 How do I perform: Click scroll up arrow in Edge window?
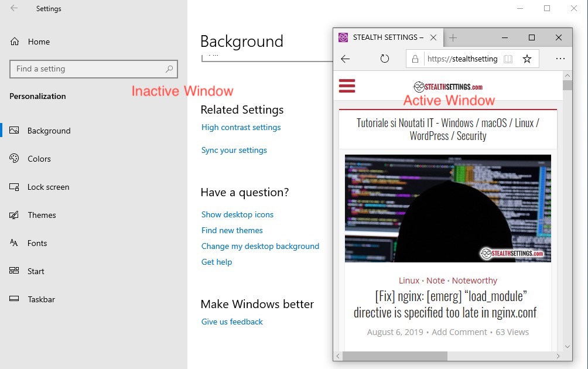click(x=568, y=76)
